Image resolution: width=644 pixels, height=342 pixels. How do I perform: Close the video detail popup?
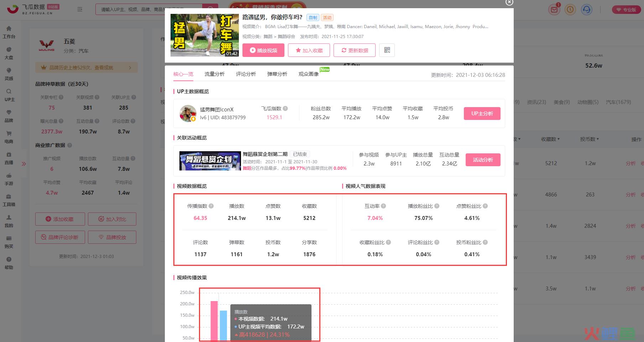509,2
